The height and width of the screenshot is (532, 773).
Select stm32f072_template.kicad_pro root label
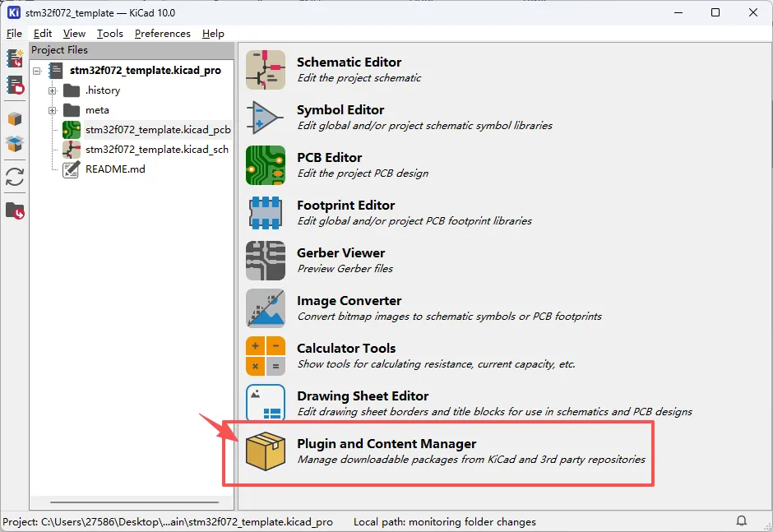(145, 71)
